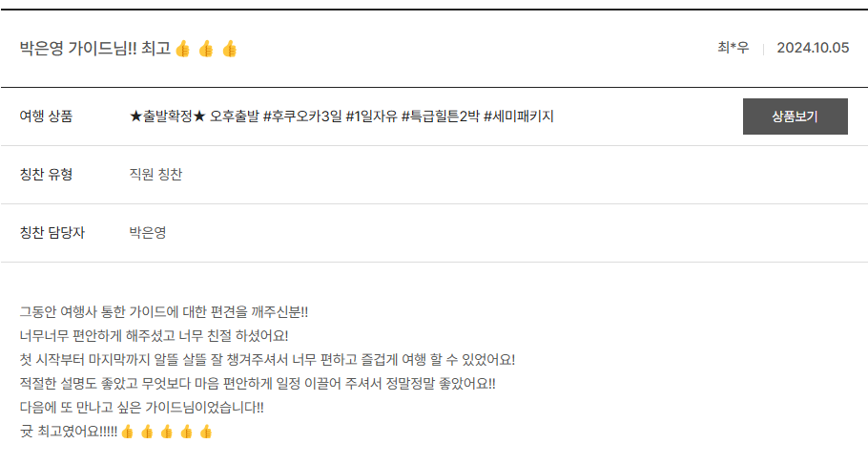This screenshot has height=465, width=868.
Task: Click the second thumbs-up emoji in the review's last line
Action: 147,432
